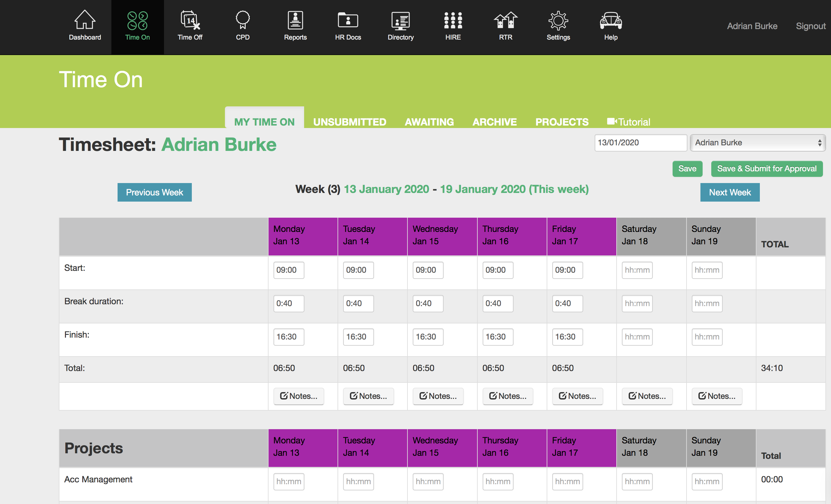The width and height of the screenshot is (831, 504).
Task: Click the 13/01/2020 date field
Action: coord(640,143)
